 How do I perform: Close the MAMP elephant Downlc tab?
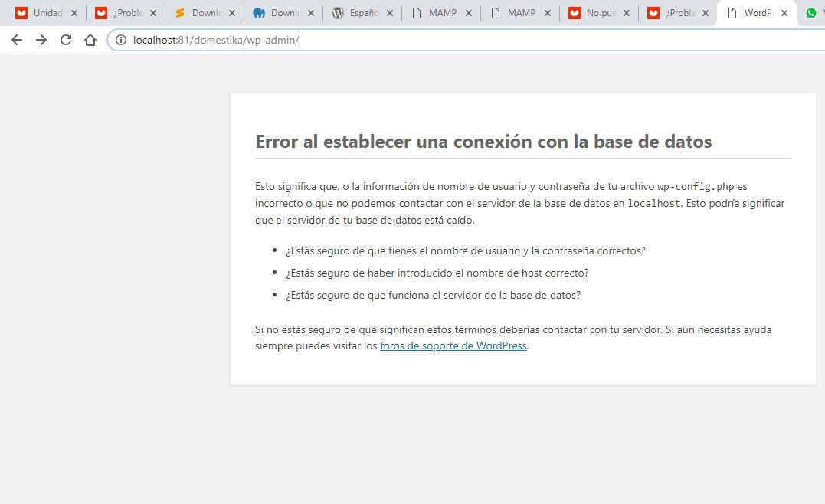click(311, 13)
